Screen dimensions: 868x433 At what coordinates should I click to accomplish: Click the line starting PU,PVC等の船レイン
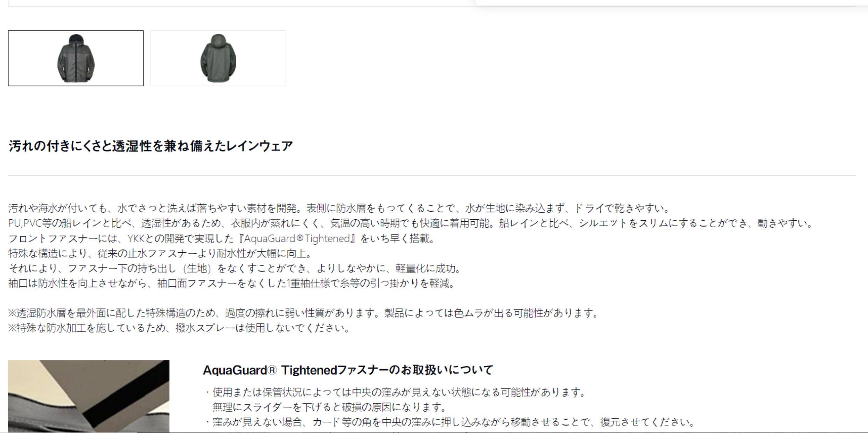410,223
